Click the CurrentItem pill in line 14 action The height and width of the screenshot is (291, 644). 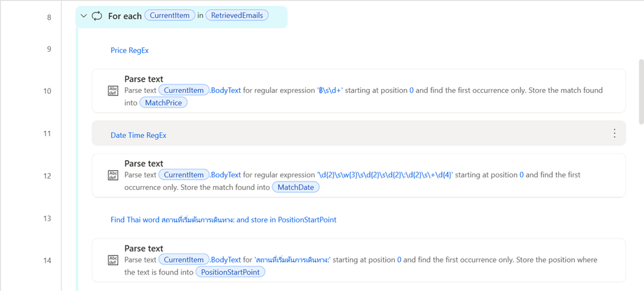[184, 260]
